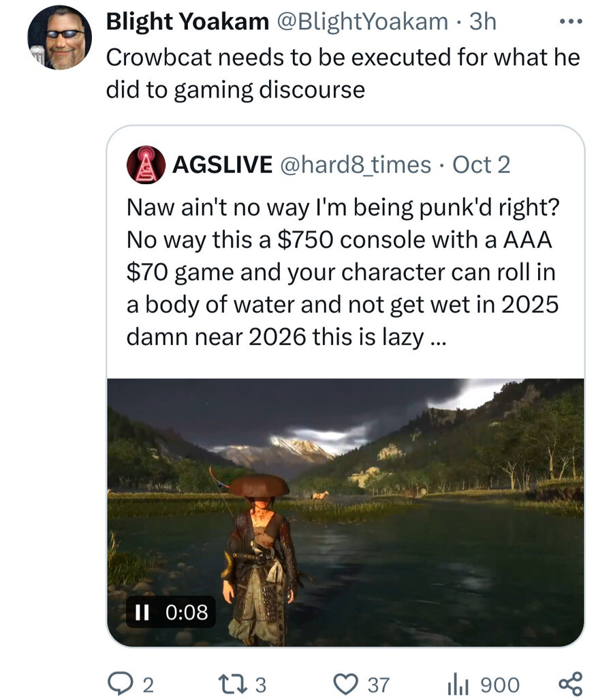The width and height of the screenshot is (613, 700).
Task: Like the tweet with the heart icon
Action: pos(347,684)
